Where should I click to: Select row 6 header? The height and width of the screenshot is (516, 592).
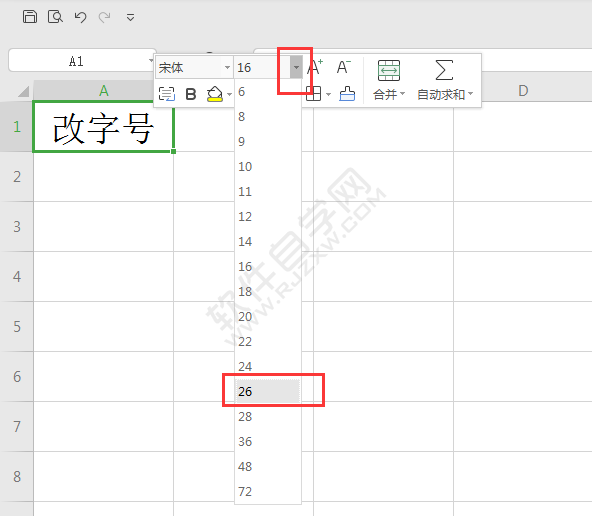17,377
